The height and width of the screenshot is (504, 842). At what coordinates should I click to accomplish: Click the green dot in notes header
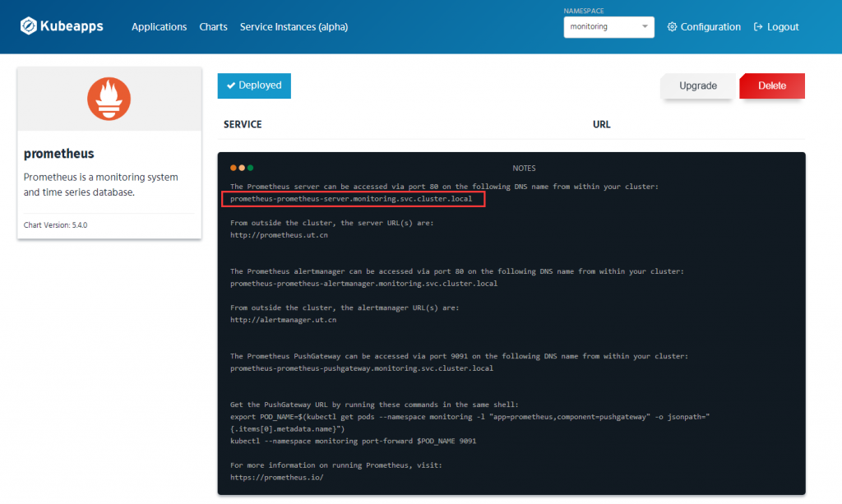coord(250,168)
